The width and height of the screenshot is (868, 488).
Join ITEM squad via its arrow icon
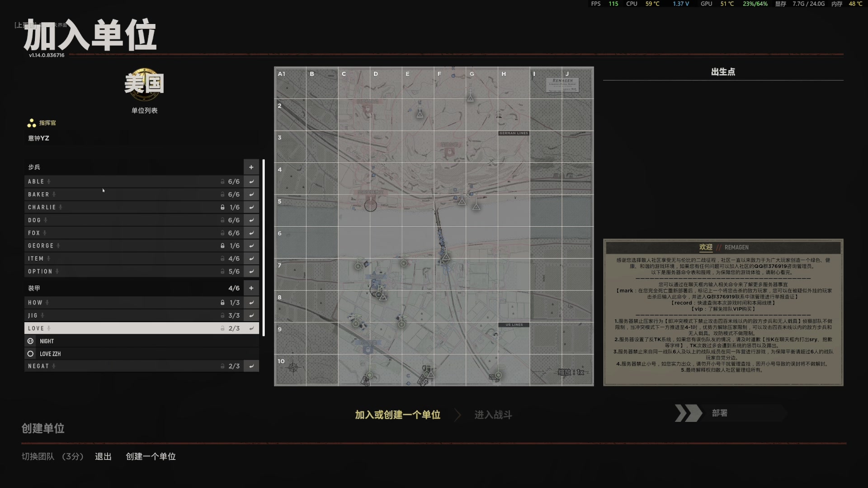251,258
